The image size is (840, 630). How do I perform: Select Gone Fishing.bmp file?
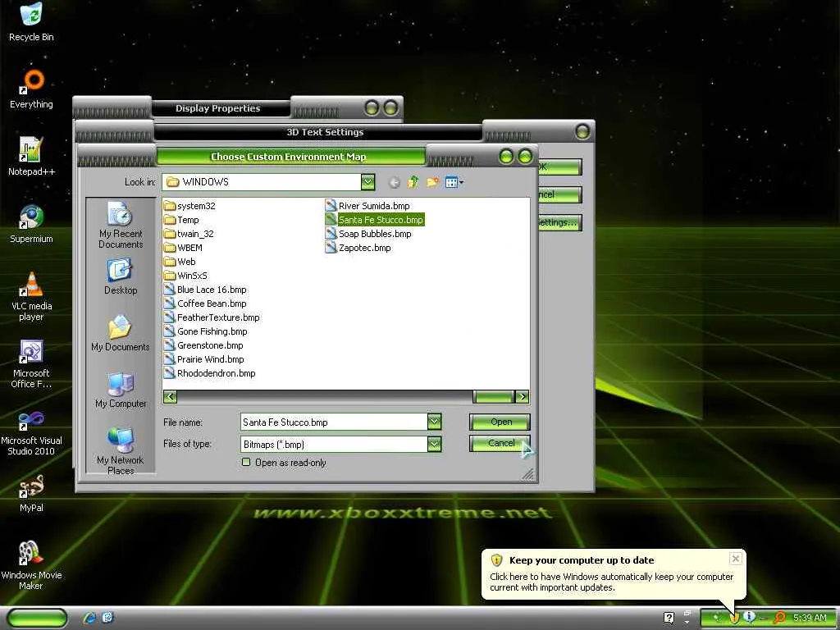tap(206, 331)
